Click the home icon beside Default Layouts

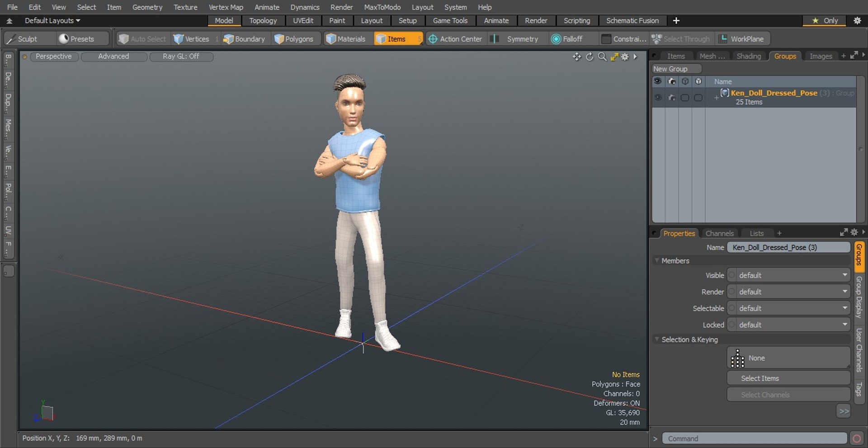(9, 21)
